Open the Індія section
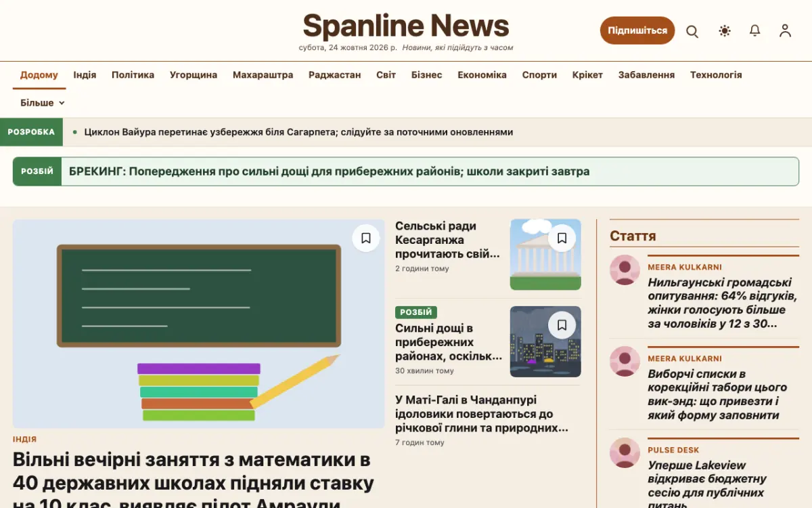The image size is (812, 508). (85, 75)
